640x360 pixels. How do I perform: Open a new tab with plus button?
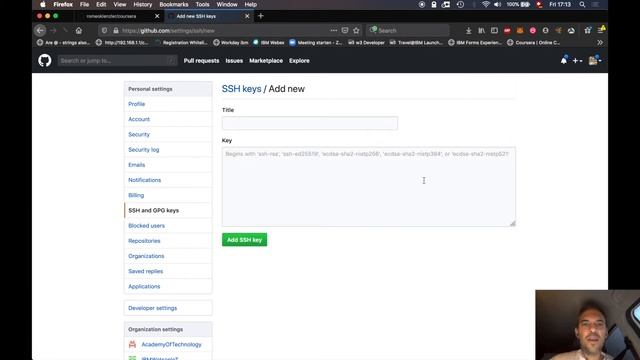pos(261,16)
